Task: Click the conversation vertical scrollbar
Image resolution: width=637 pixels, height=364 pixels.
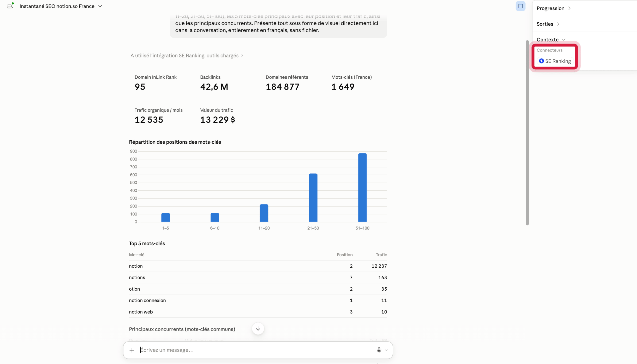Action: 527,133
